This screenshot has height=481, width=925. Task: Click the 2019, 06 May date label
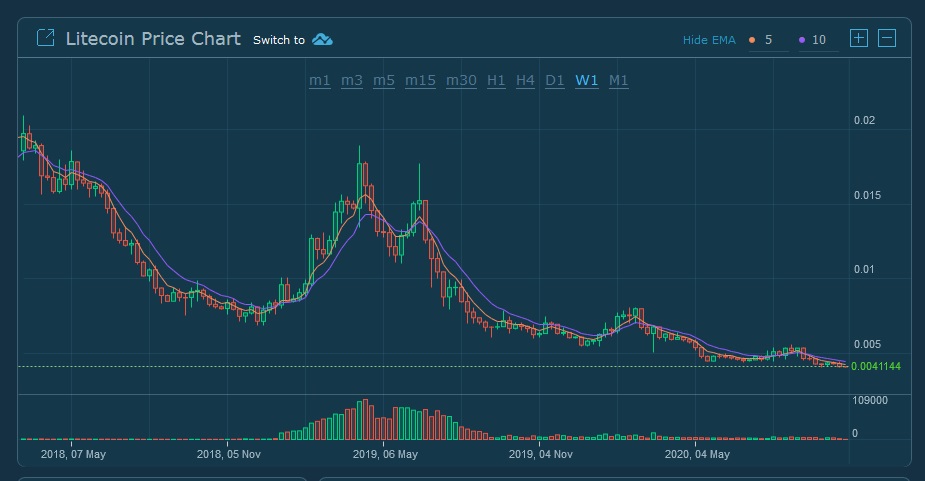click(x=385, y=454)
